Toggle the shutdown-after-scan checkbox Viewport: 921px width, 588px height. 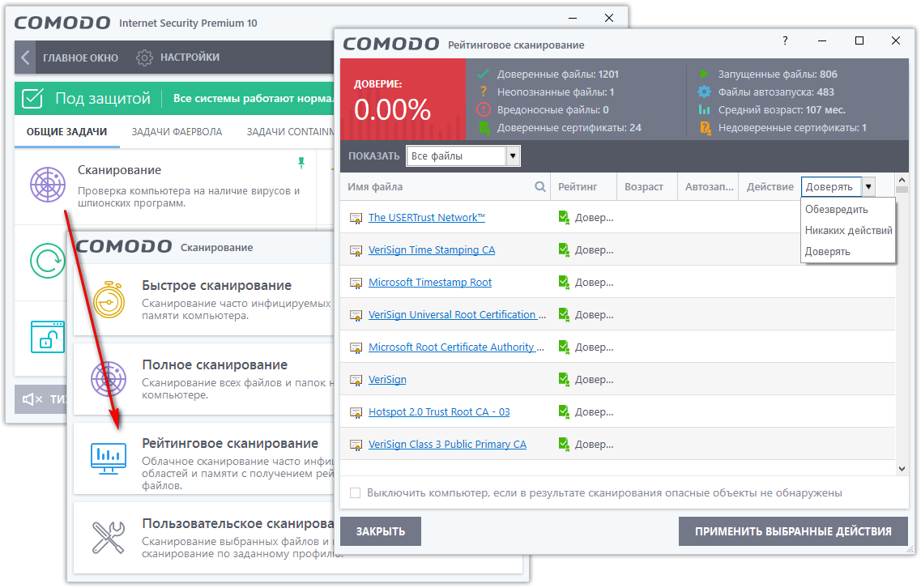click(355, 493)
